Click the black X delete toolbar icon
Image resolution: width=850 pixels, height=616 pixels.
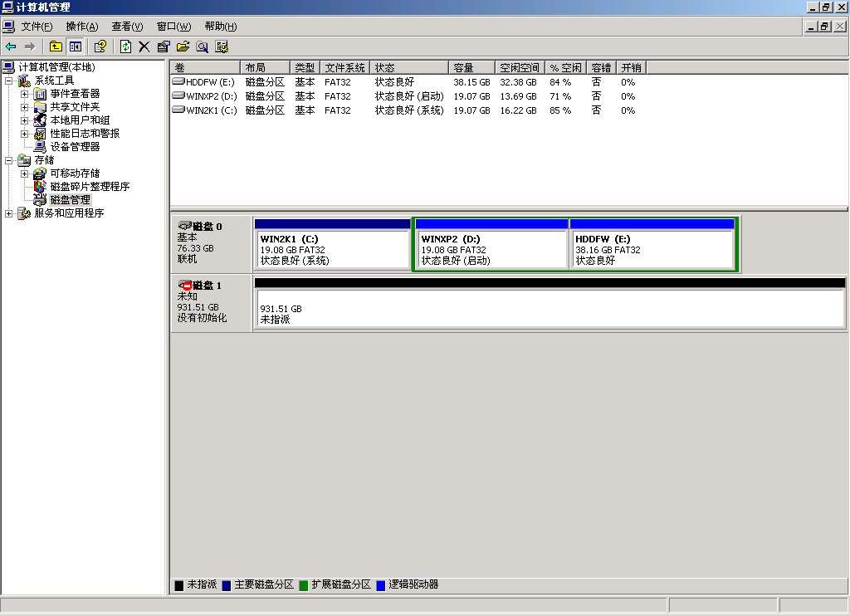click(x=144, y=46)
